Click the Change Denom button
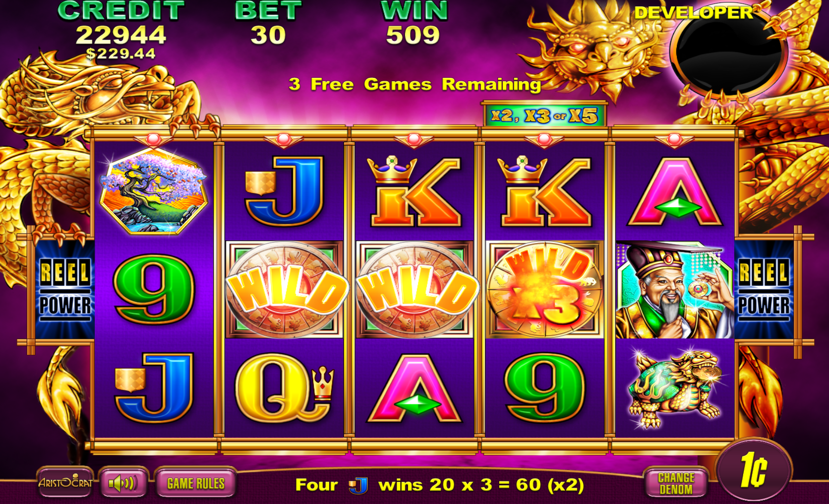The image size is (829, 504). [x=676, y=483]
